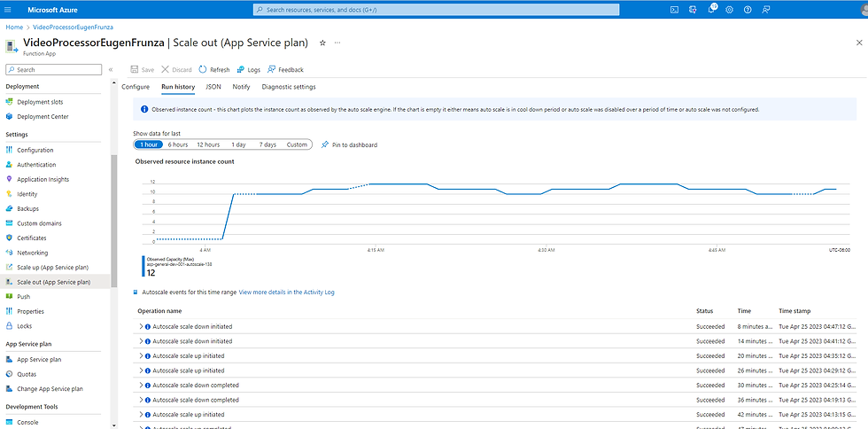Expand scale down event at 04:41:12
This screenshot has width=868, height=429.
pyautogui.click(x=142, y=341)
